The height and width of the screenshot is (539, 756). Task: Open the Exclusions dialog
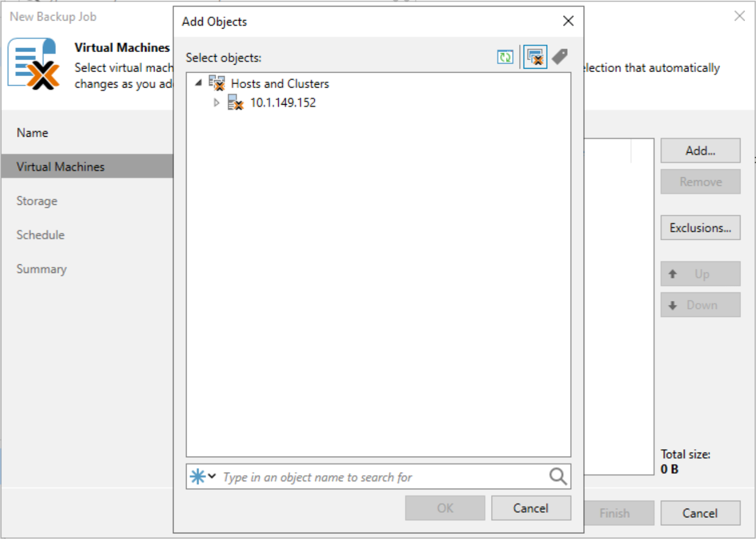coord(700,227)
